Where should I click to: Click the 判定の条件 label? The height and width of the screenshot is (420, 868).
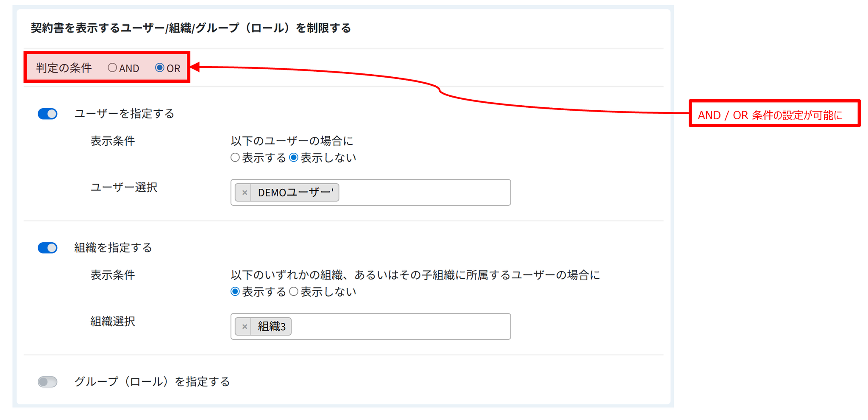click(64, 68)
